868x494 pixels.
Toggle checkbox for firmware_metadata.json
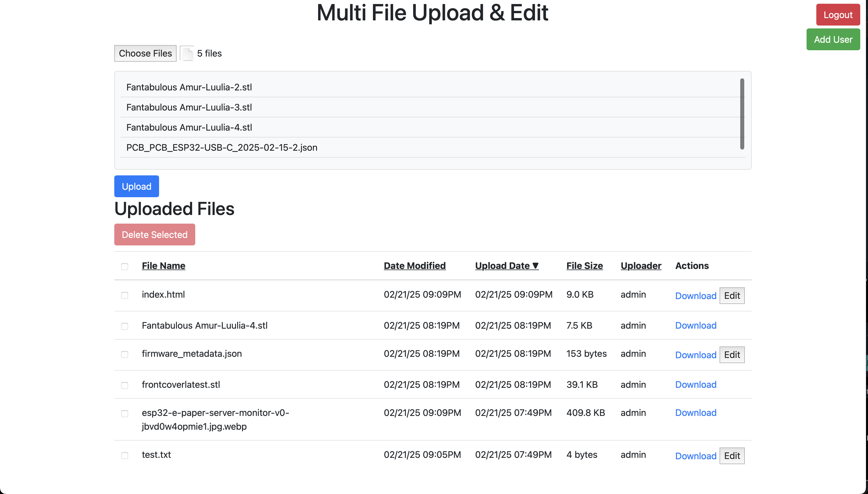pos(125,354)
